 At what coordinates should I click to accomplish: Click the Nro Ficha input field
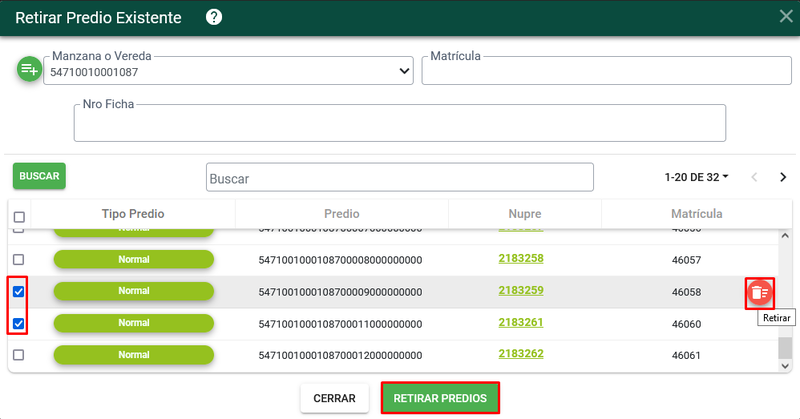pos(399,123)
